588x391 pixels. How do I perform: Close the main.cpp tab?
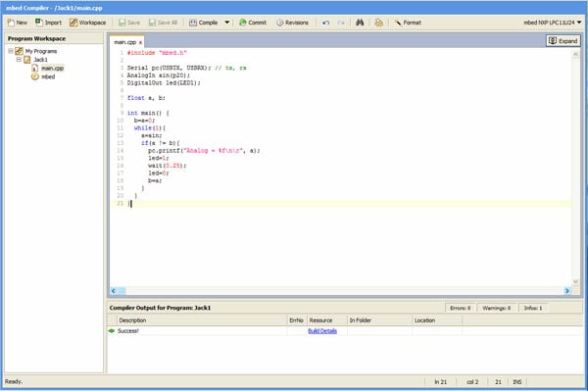(140, 42)
